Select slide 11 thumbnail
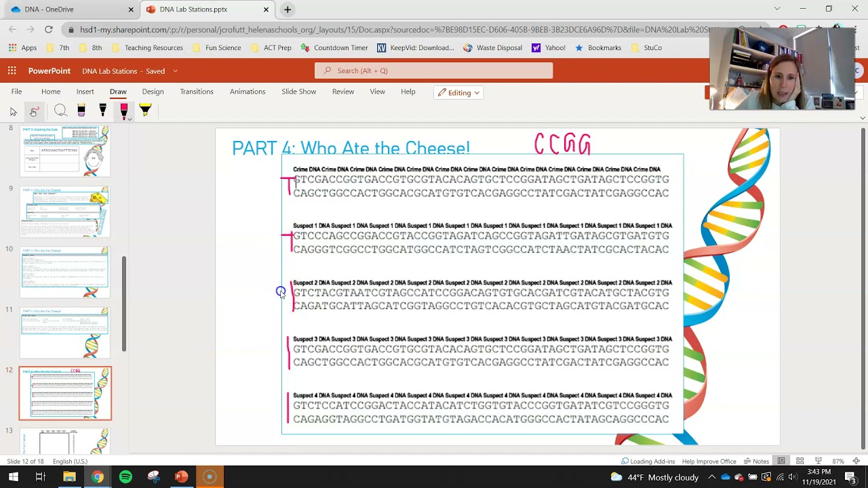The height and width of the screenshot is (488, 868). point(65,333)
